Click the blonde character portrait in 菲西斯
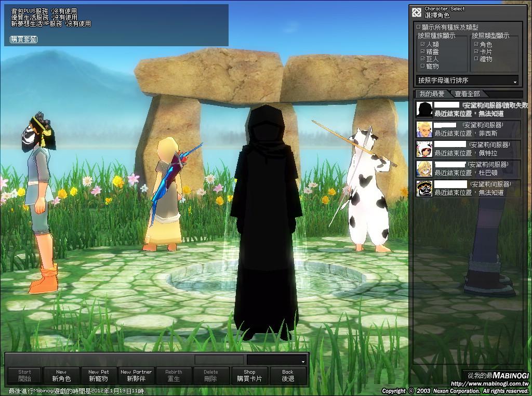 (x=424, y=129)
